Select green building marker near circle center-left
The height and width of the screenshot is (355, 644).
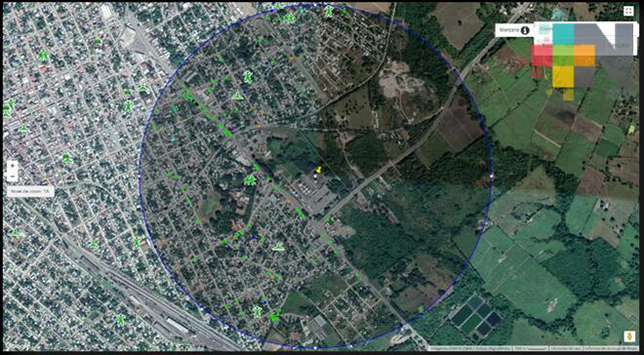pos(250,179)
